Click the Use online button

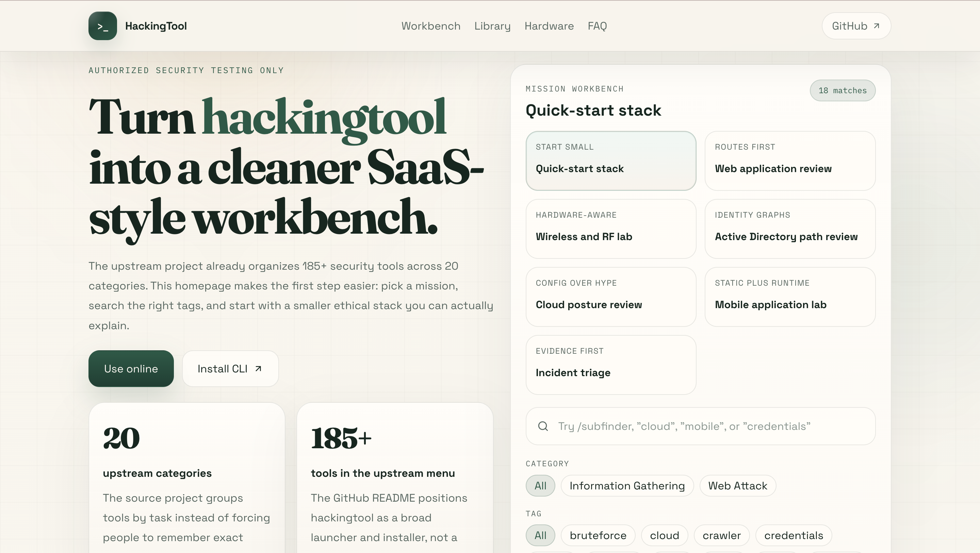pyautogui.click(x=131, y=369)
